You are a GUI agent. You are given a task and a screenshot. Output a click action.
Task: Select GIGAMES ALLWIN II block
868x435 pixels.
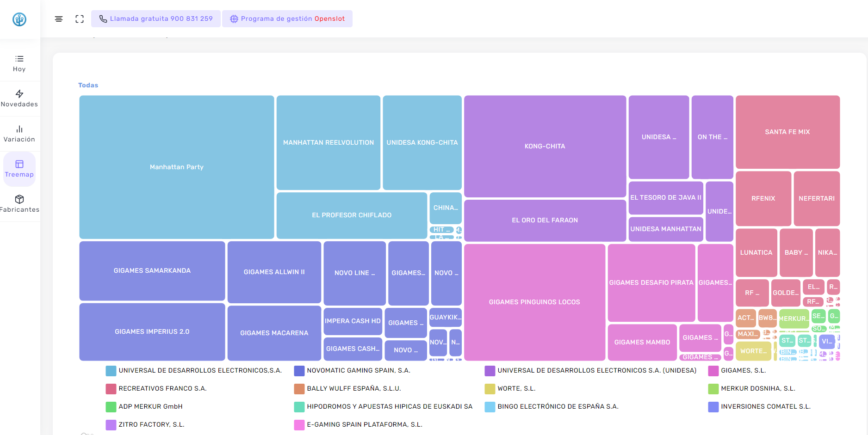tap(274, 272)
